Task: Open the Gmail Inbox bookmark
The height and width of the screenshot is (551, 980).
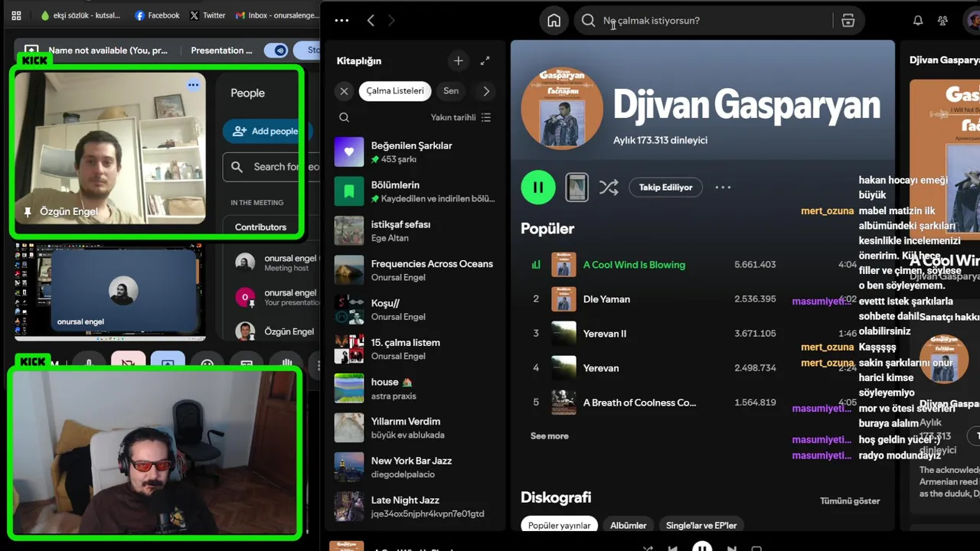Action: pos(276,15)
